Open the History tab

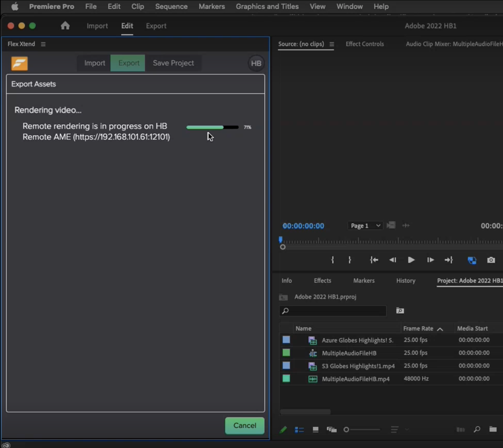click(406, 281)
